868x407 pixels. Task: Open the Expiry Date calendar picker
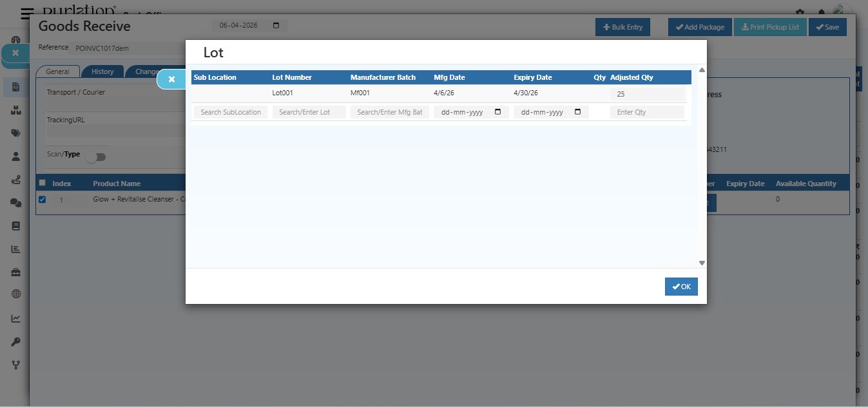pyautogui.click(x=577, y=112)
